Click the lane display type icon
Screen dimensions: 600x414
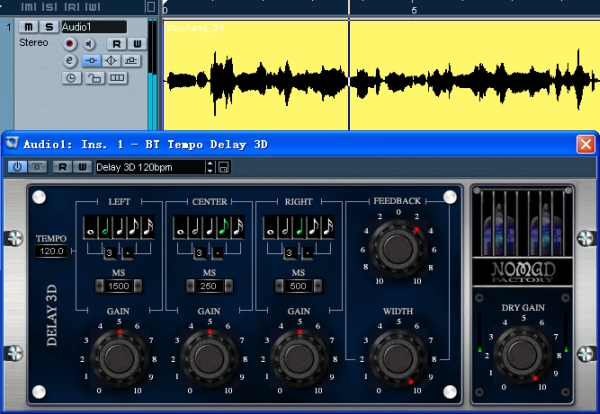click(x=117, y=78)
